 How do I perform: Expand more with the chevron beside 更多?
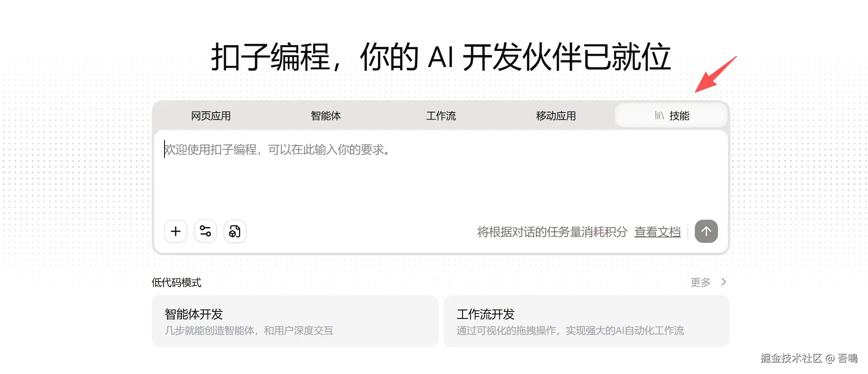[x=724, y=282]
